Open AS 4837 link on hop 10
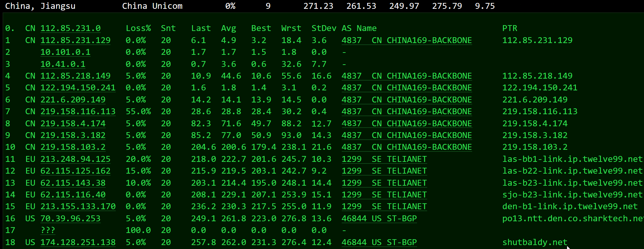644x249 pixels. [x=407, y=147]
